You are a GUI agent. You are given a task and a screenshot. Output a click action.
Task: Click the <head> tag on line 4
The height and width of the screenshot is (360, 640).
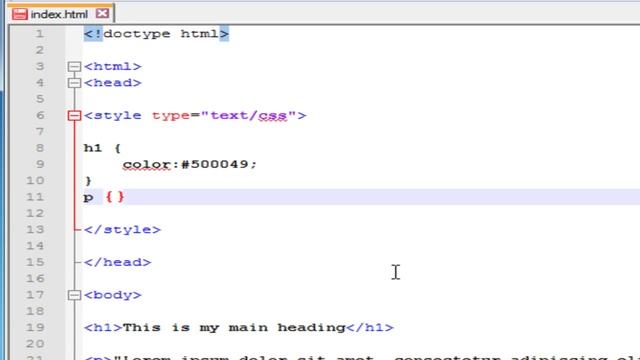tap(113, 83)
